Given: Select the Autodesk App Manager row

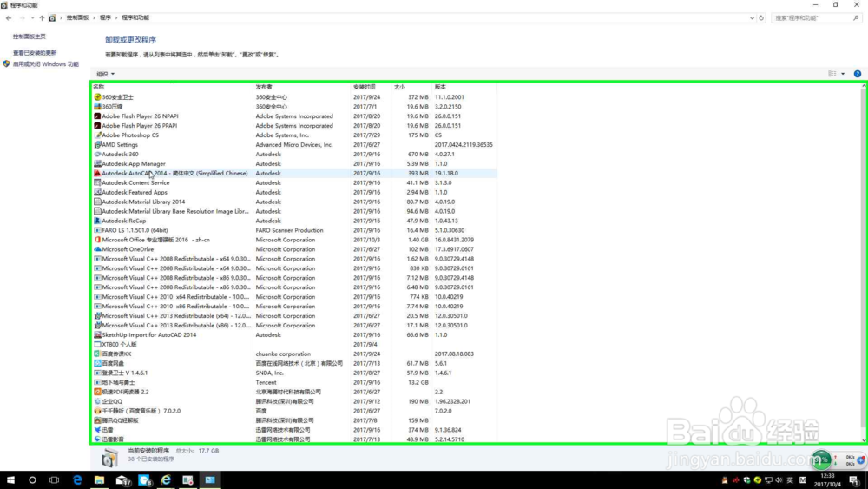Looking at the screenshot, I should [294, 164].
